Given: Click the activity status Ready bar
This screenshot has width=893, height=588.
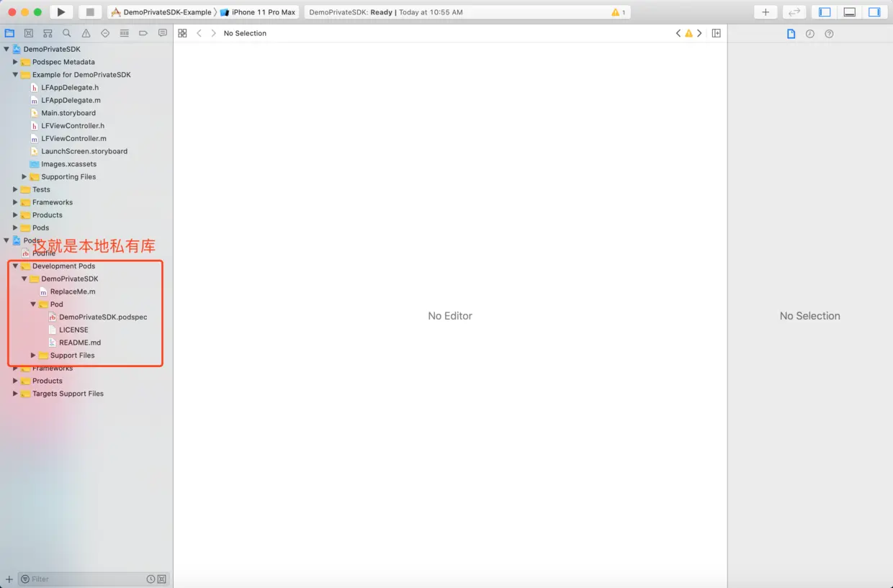Looking at the screenshot, I should point(467,12).
